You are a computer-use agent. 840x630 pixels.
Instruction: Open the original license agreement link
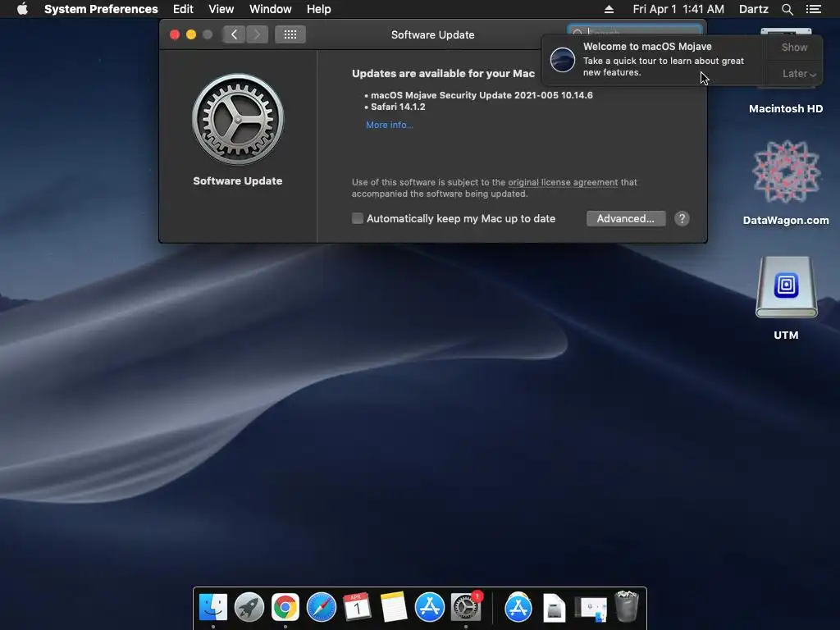[563, 182]
